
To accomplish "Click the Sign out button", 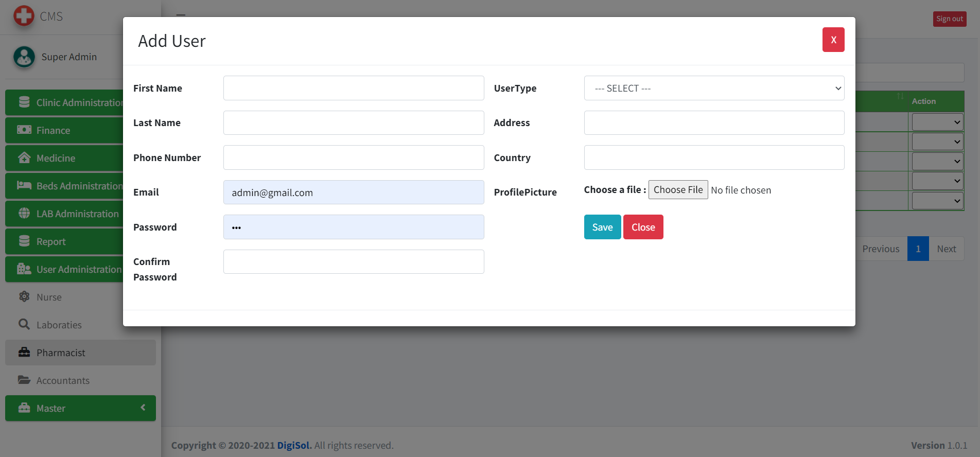I will [950, 19].
